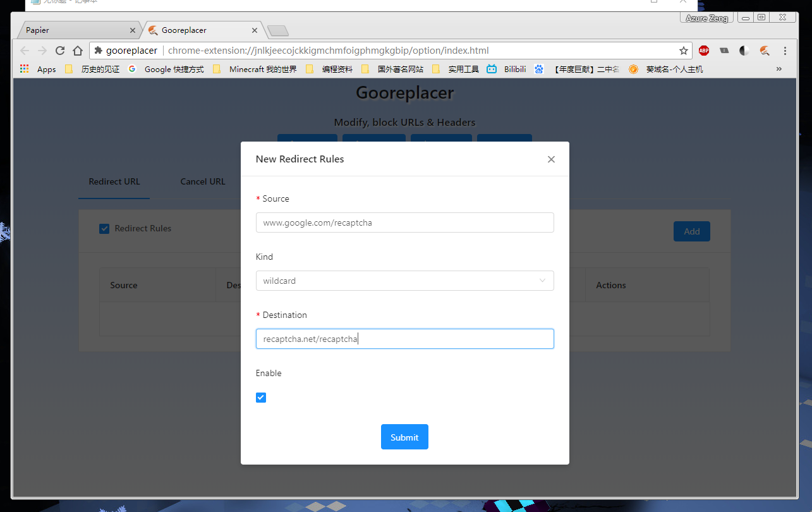
Task: Open the 历史的见证 bookmark folder
Action: coord(92,69)
